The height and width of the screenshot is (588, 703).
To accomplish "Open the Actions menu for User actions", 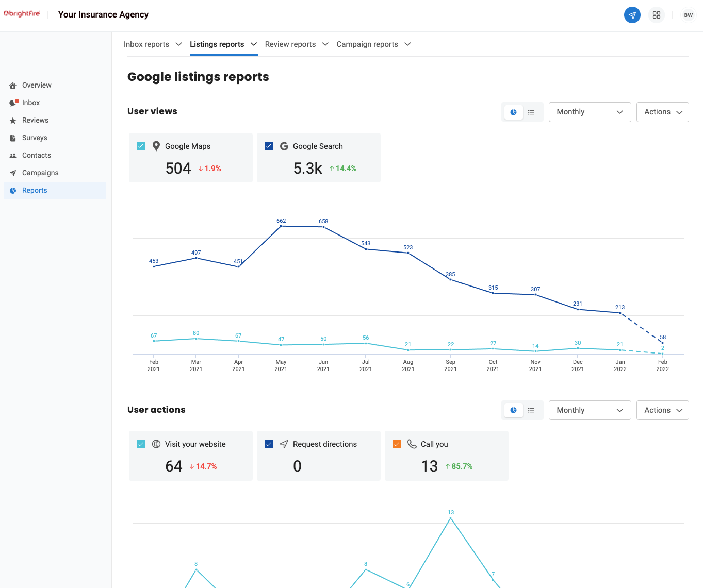I will [662, 410].
